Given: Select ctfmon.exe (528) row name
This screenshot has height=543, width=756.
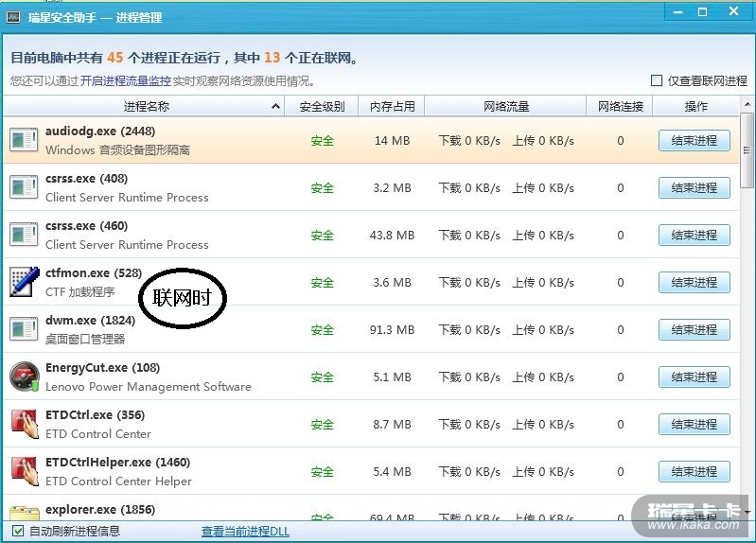Looking at the screenshot, I should 94,273.
